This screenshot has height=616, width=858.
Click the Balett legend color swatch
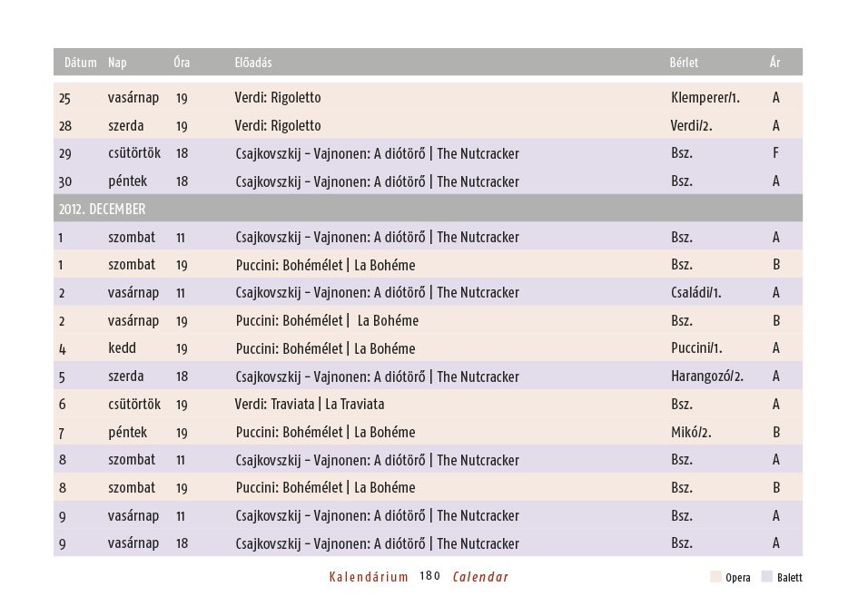767,577
